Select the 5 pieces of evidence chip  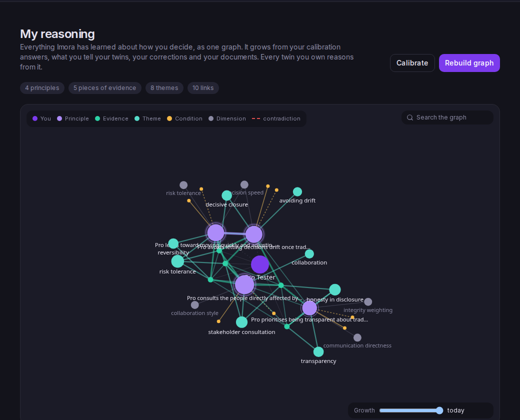click(105, 88)
